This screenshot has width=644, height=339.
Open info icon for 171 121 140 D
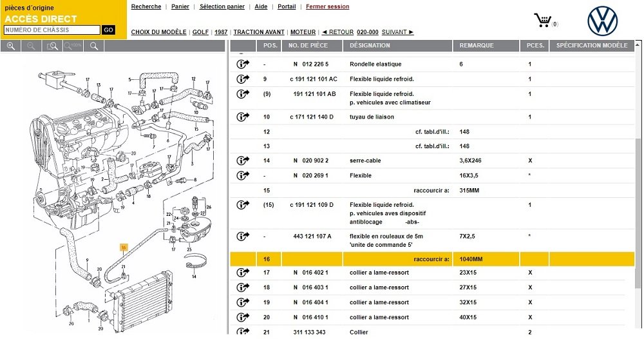coord(243,117)
